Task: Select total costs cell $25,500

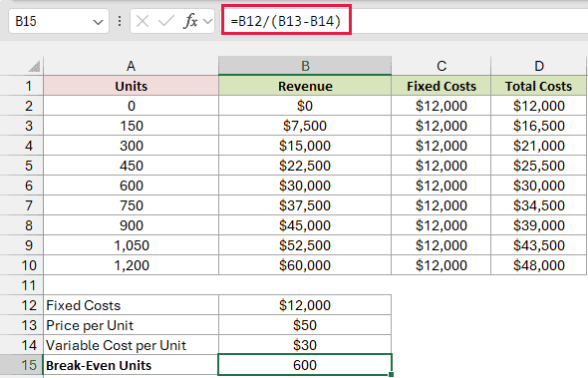Action: 538,166
